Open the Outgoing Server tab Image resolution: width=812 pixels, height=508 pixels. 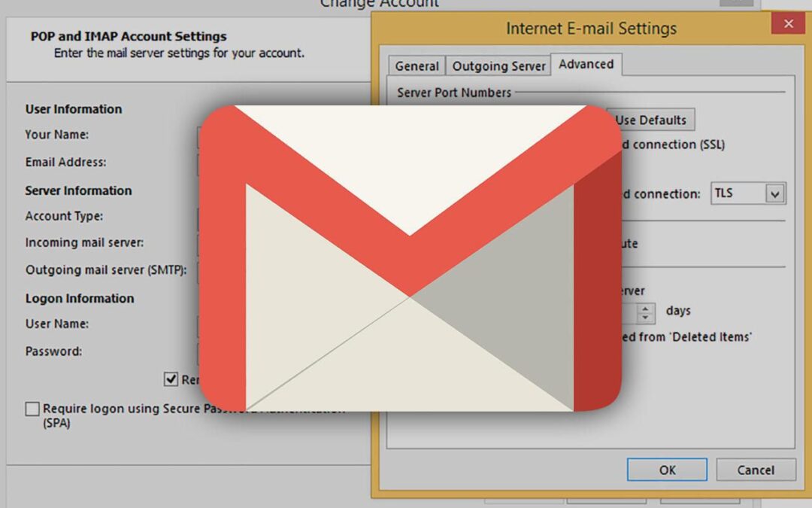(498, 65)
